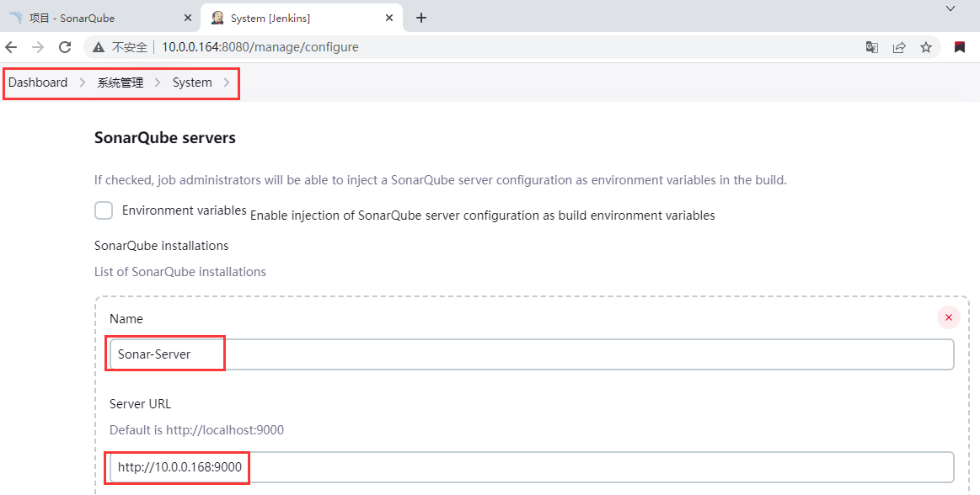Edit the Name field containing Sonar-Server

(532, 354)
